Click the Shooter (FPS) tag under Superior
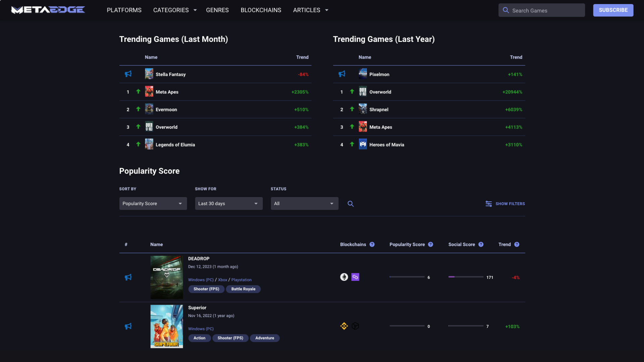644x362 pixels. coord(230,338)
